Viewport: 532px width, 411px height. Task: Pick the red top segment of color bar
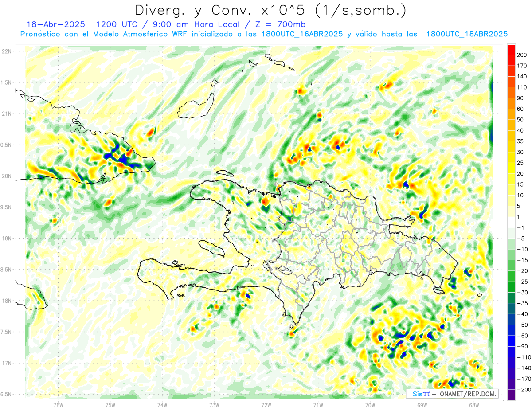pyautogui.click(x=512, y=49)
